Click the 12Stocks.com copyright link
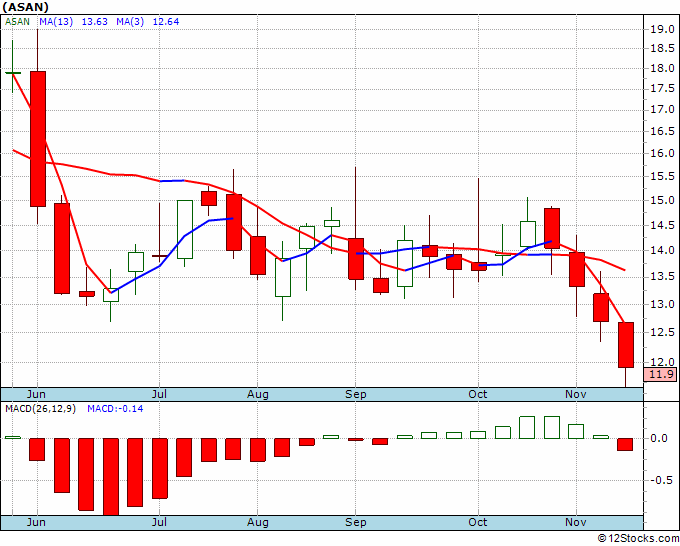680x546 pixels. (638, 539)
